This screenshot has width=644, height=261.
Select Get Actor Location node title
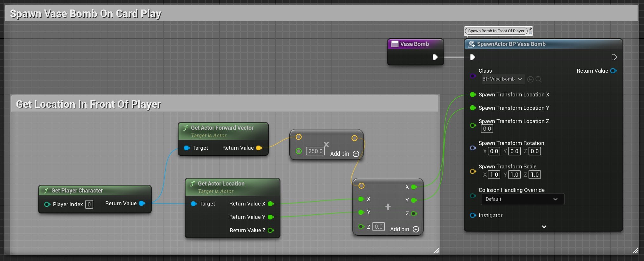click(x=221, y=184)
